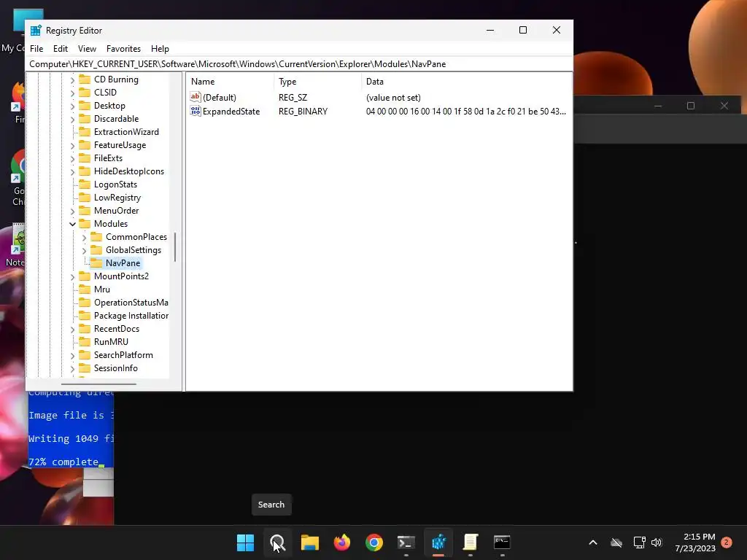747x560 pixels.
Task: Collapse the Modules key
Action: click(72, 224)
